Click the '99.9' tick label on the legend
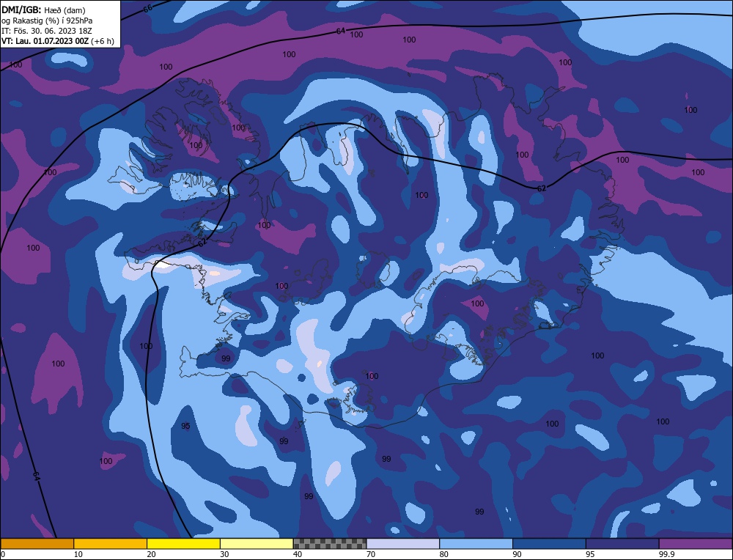 pyautogui.click(x=666, y=554)
